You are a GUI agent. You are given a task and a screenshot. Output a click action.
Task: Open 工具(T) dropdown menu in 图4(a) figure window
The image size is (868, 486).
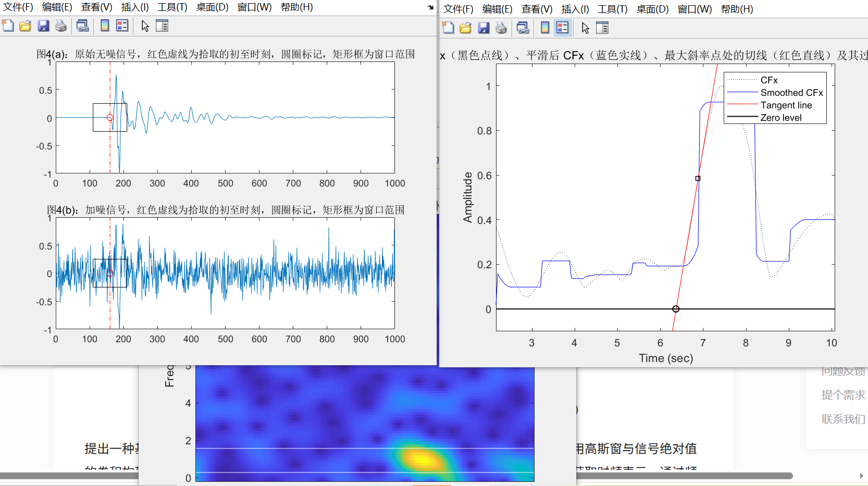coord(172,7)
